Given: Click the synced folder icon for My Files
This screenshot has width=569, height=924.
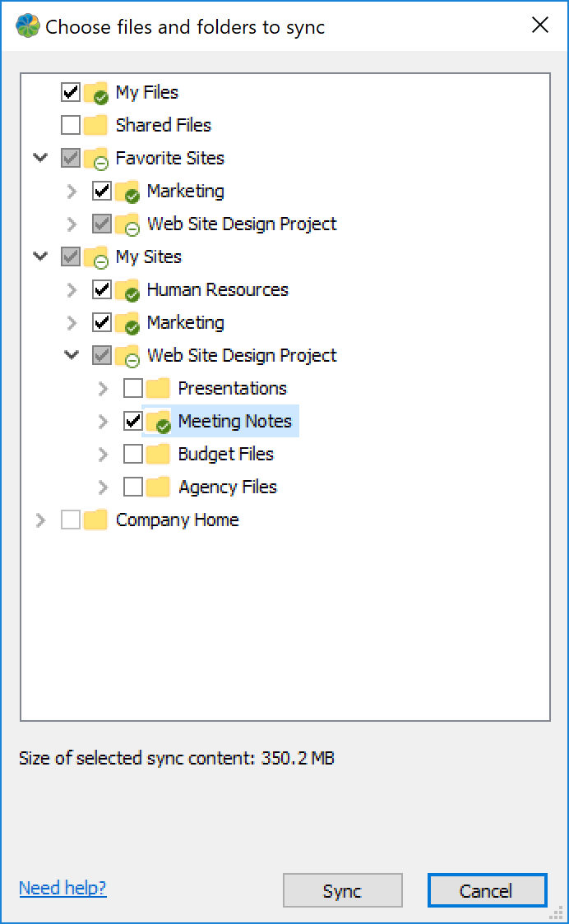Looking at the screenshot, I should (x=96, y=93).
